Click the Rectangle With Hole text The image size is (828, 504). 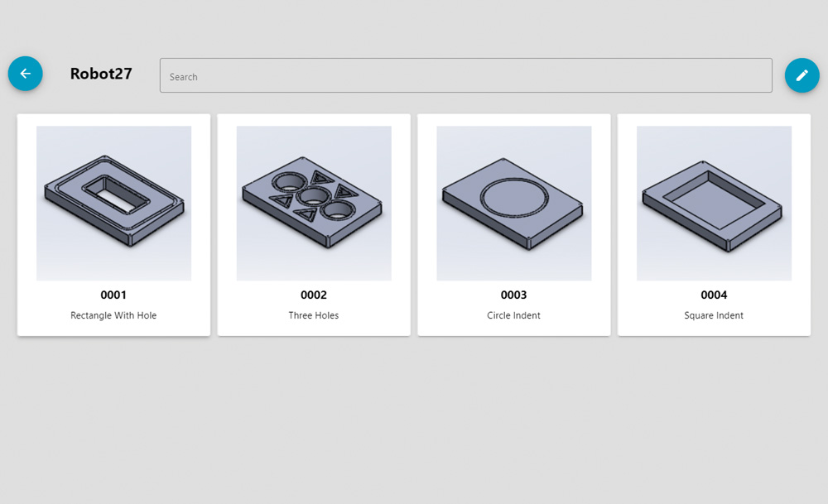click(113, 315)
